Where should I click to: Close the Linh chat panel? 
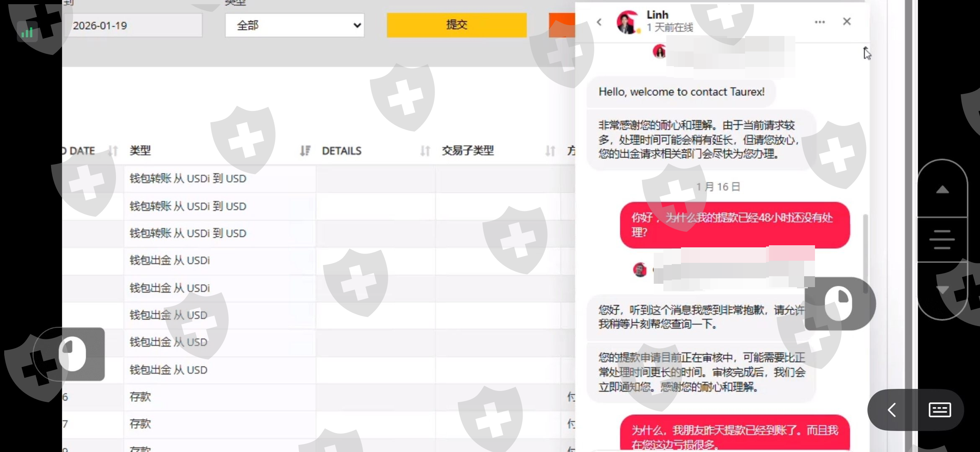tap(847, 21)
